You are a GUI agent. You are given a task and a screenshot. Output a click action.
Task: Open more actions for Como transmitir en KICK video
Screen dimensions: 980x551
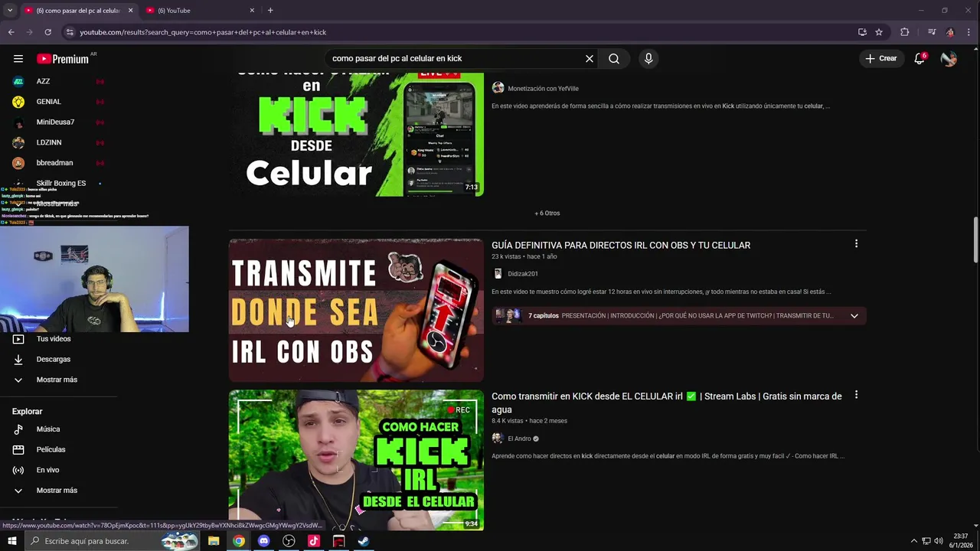coord(856,395)
